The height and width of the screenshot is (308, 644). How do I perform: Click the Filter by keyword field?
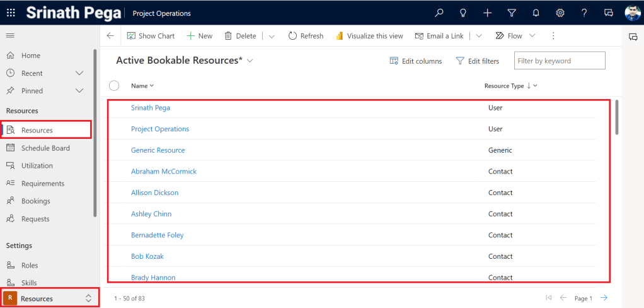tap(559, 61)
